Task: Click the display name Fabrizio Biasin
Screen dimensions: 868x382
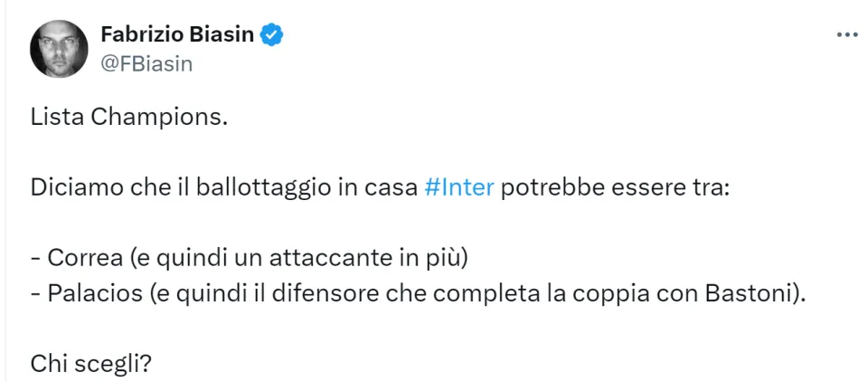Action: (177, 35)
